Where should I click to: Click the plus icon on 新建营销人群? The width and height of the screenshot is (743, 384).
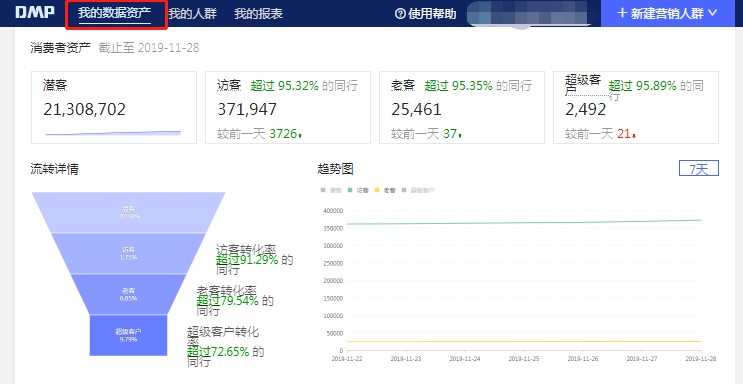(x=622, y=13)
